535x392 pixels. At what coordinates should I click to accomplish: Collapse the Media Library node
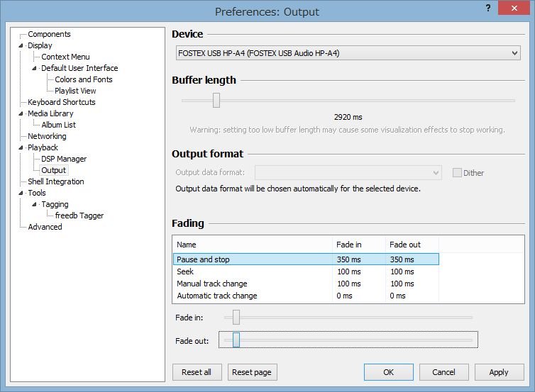tap(21, 113)
